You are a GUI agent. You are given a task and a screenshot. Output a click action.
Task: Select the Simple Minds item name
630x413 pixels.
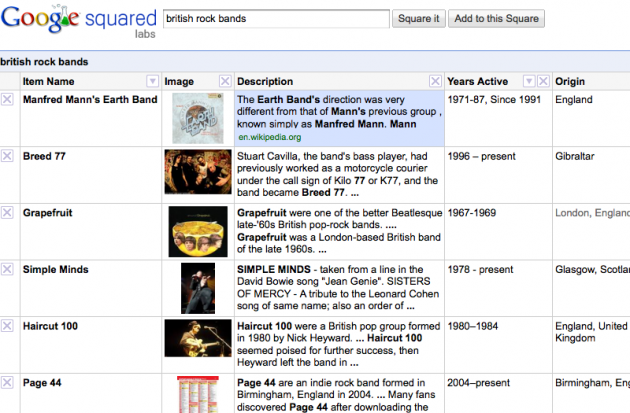[x=55, y=270]
